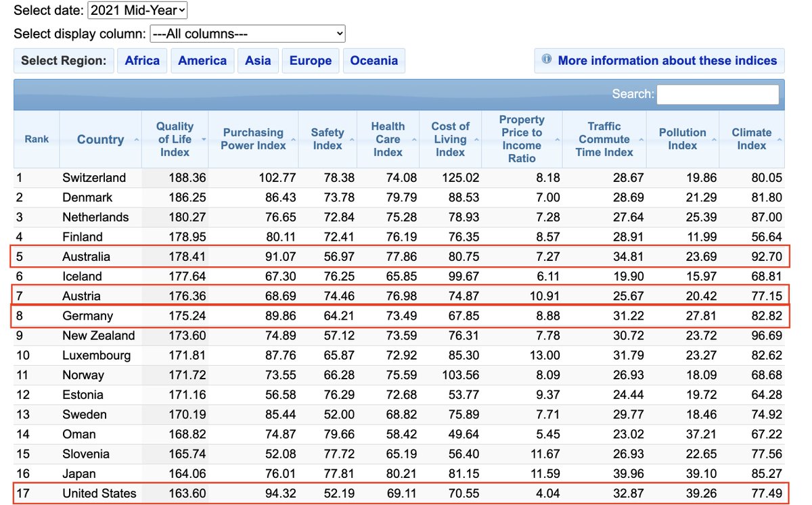
Task: Sort by Climate Index header
Action: pos(751,139)
